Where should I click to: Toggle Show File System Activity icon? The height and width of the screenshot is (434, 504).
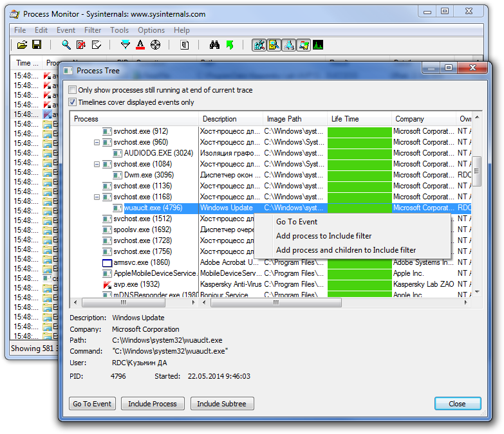(274, 45)
